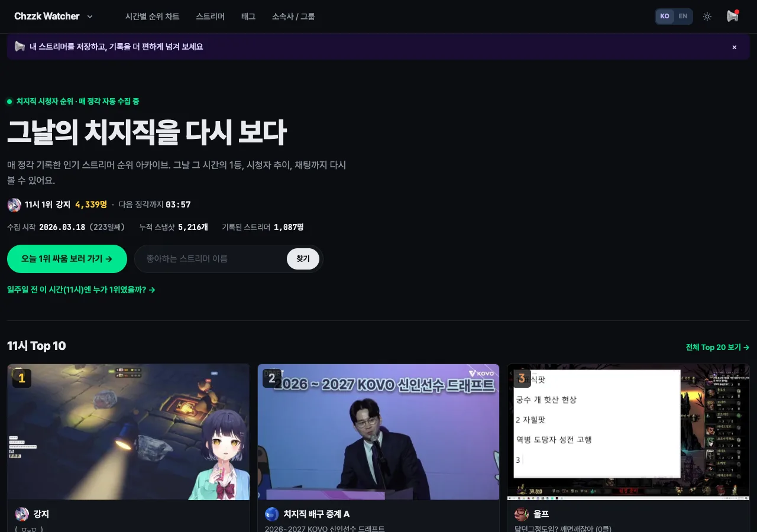The width and height of the screenshot is (757, 532).
Task: Click the Chzzk Watcher logo text
Action: click(x=47, y=17)
